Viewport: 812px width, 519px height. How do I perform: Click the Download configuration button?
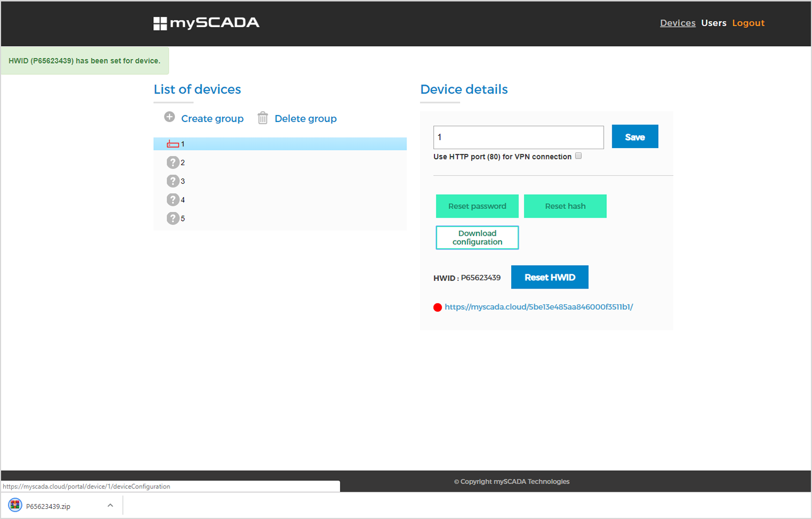coord(477,237)
